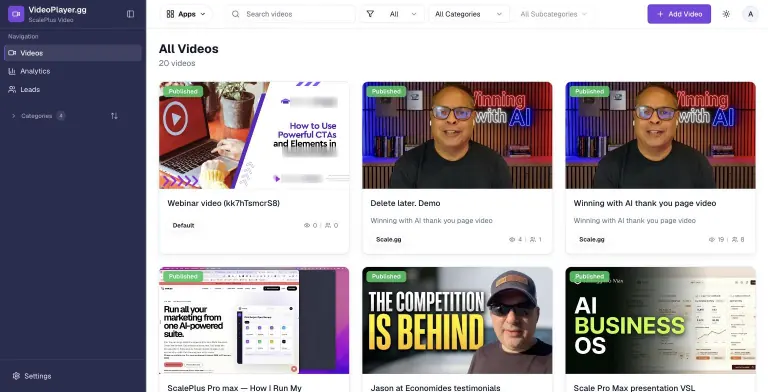
Task: Click the Default tag on Webinar video
Action: tap(184, 225)
